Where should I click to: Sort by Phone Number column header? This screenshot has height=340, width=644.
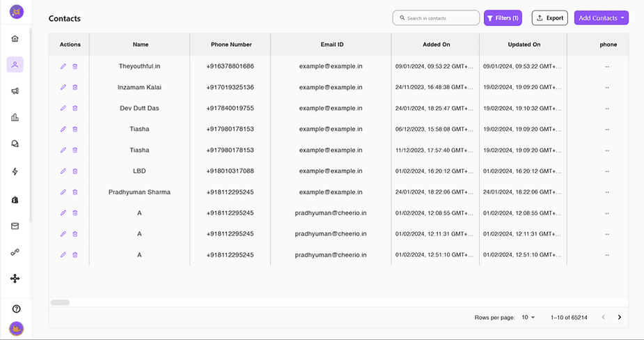[231, 45]
